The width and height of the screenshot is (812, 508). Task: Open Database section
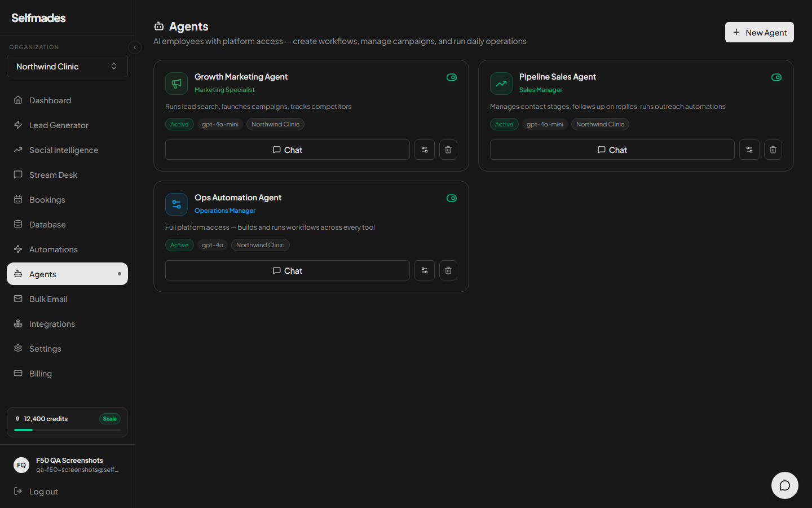[x=67, y=224]
